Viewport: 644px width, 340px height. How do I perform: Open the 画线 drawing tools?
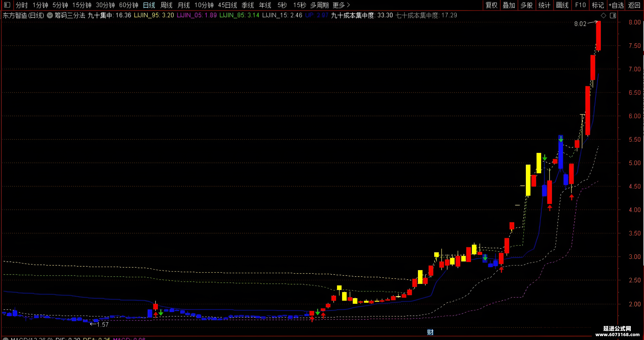pos(562,5)
